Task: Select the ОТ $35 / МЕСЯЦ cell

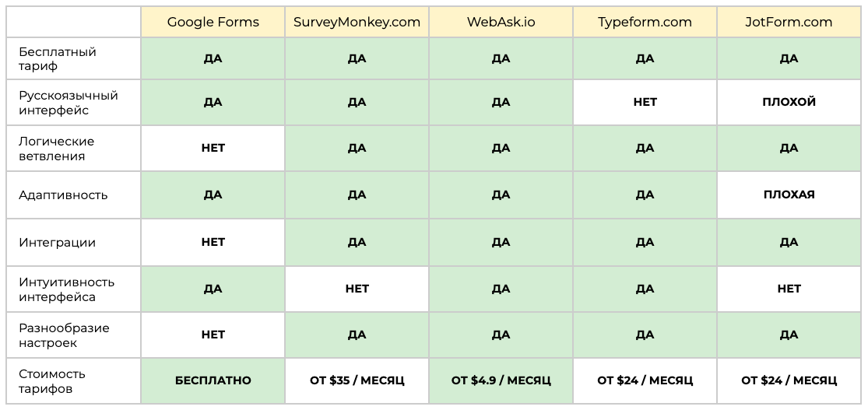Action: (357, 380)
